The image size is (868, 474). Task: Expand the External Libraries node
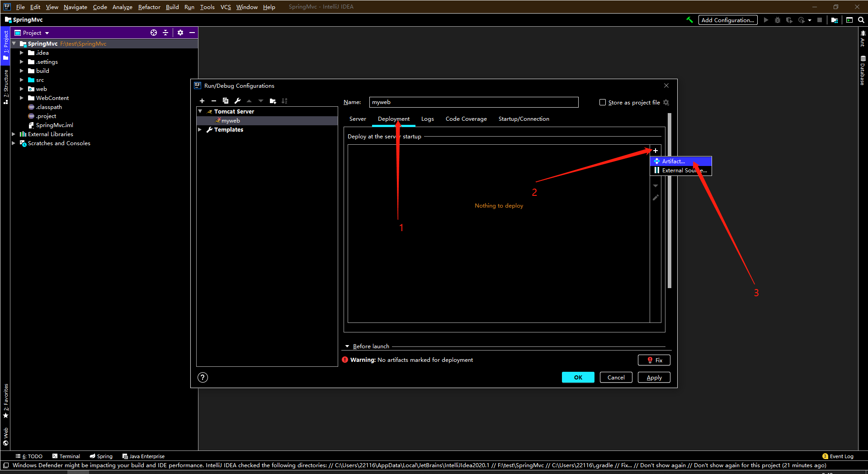(x=14, y=134)
